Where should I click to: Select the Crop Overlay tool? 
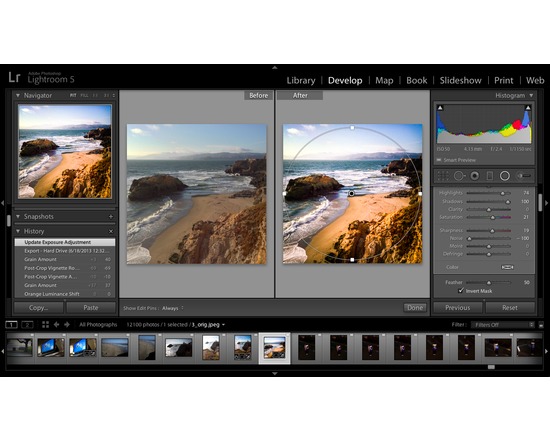pos(443,176)
